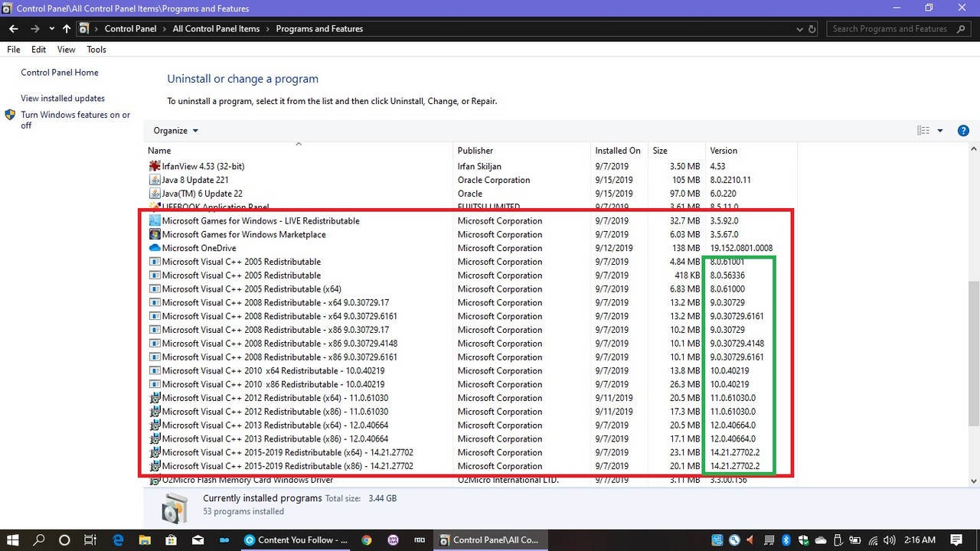The image size is (980, 551).
Task: Open the Control Panel taskbar window button
Action: (490, 540)
